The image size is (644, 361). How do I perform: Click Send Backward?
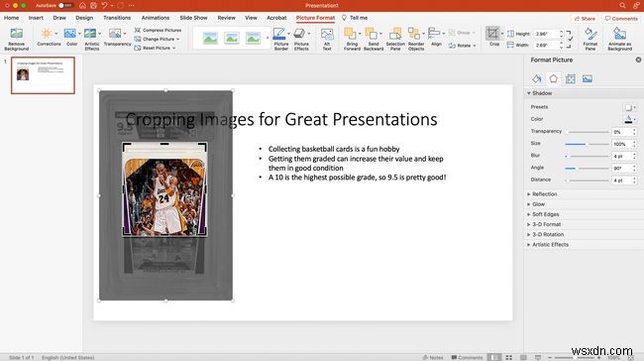(x=374, y=39)
